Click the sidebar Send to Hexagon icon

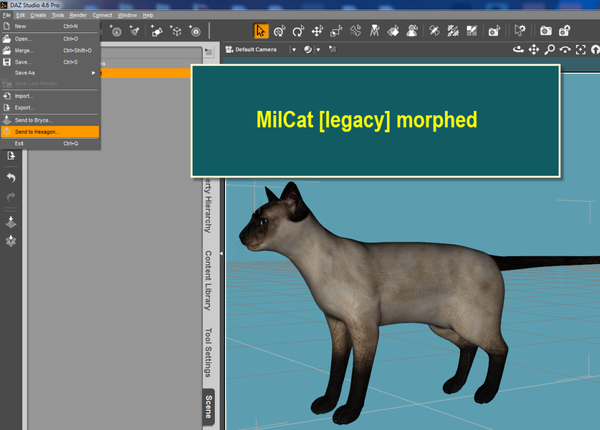[x=11, y=241]
